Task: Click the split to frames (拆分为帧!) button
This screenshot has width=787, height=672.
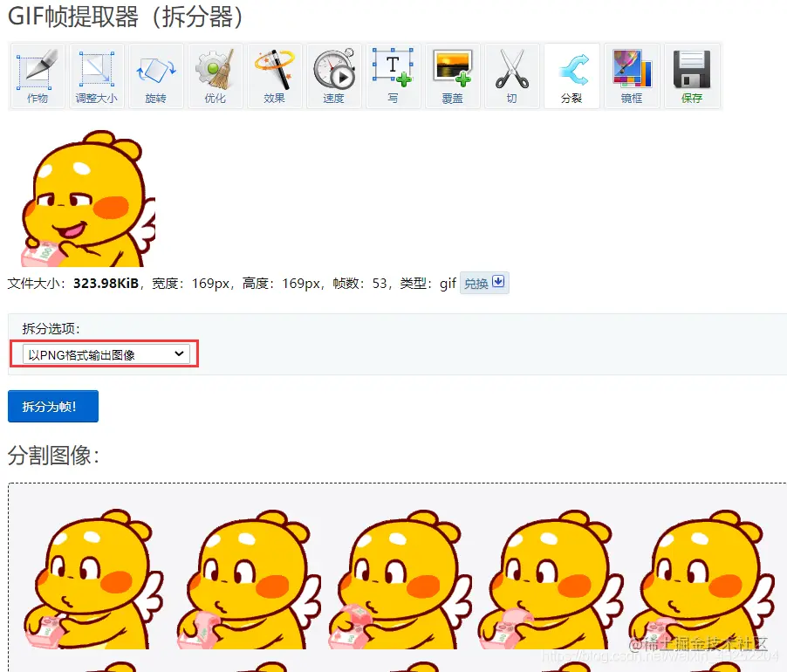Action: [53, 406]
